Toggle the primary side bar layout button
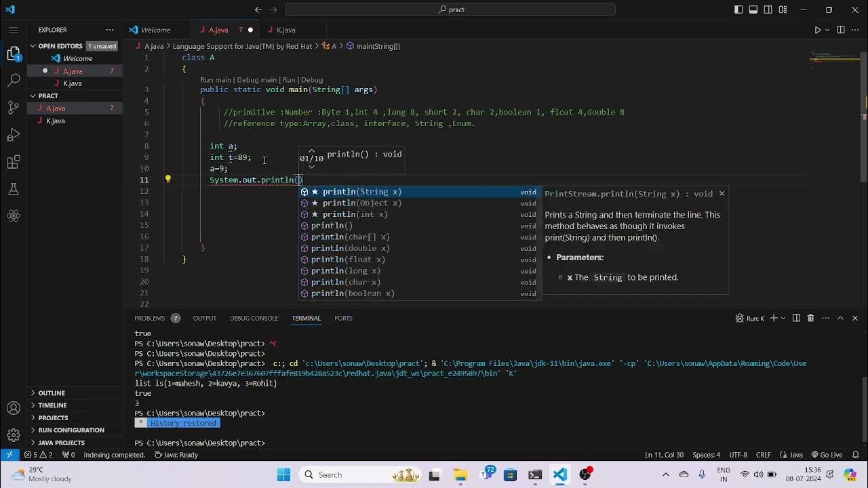868x488 pixels. tap(738, 9)
